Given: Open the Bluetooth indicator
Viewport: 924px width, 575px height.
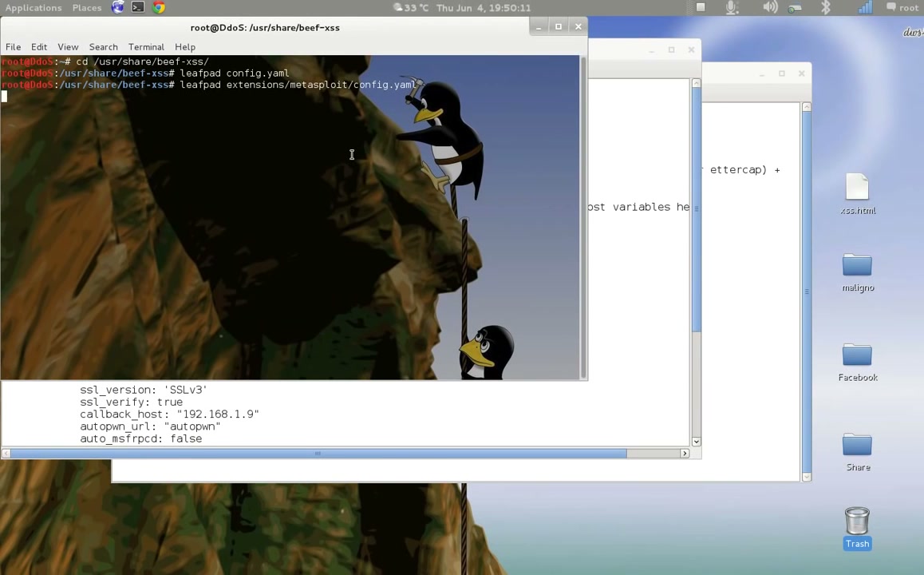Looking at the screenshot, I should (826, 7).
